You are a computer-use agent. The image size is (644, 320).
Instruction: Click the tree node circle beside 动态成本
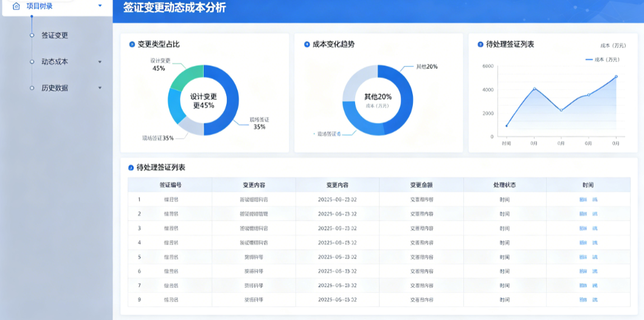32,61
